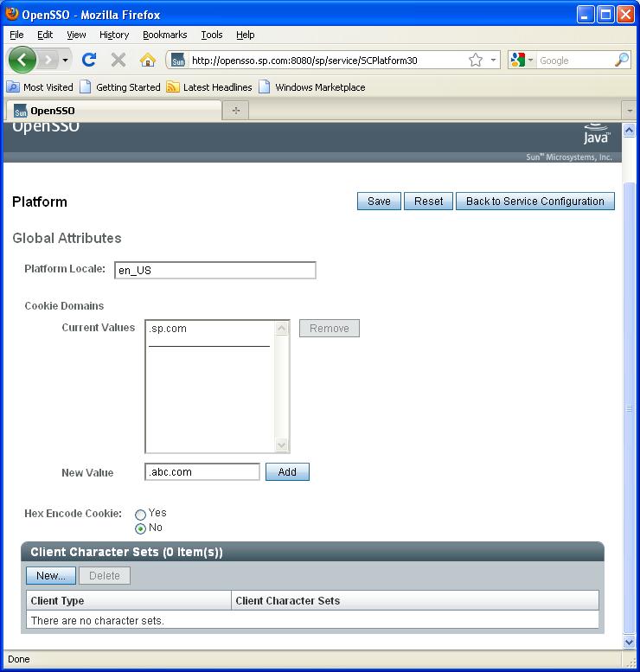Click the Stop loading X icon
The image size is (640, 672).
point(118,60)
